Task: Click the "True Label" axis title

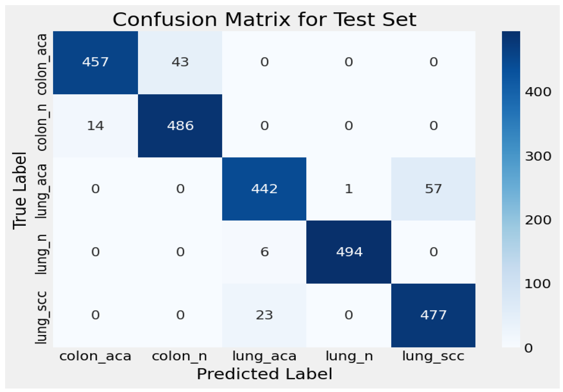Action: tap(20, 191)
